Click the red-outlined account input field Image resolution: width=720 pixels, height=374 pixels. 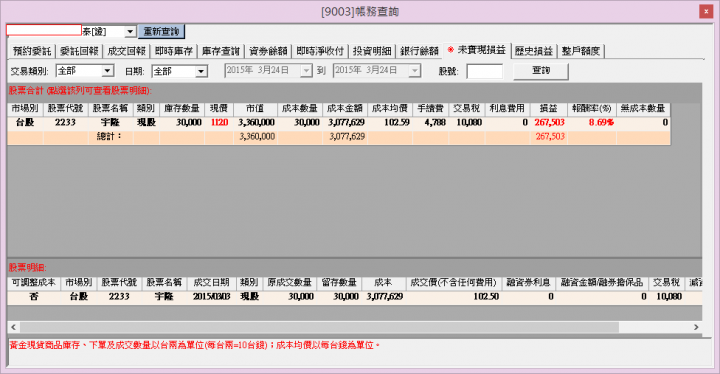[x=44, y=30]
